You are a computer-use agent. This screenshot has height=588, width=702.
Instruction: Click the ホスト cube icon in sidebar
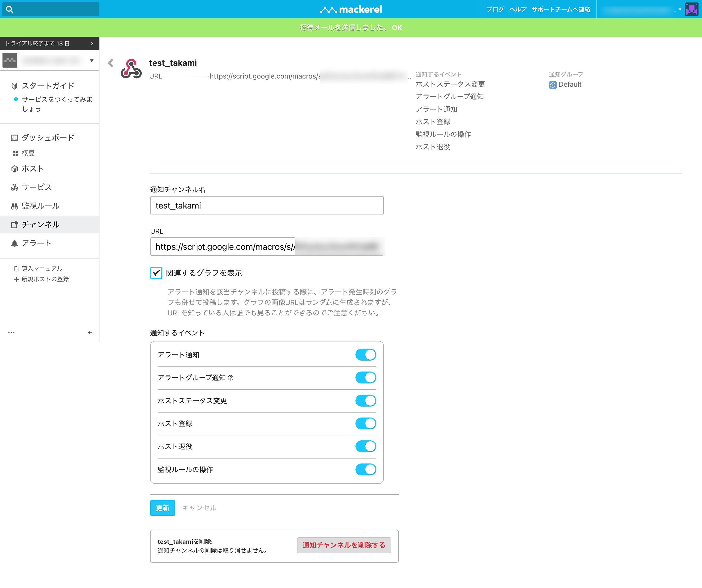point(14,169)
